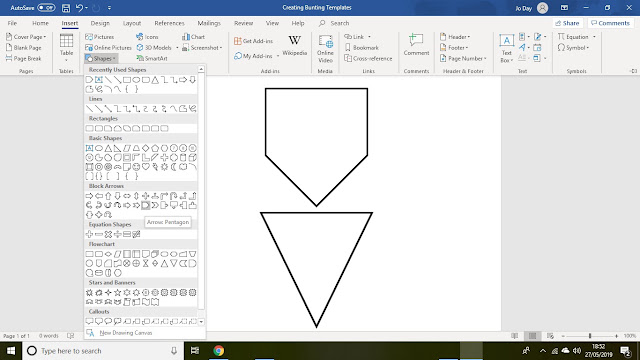
Task: Switch to the Layout tab
Action: [x=132, y=23]
